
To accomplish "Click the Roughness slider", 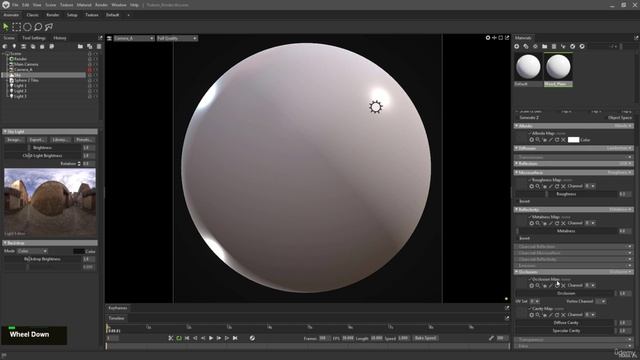I will [567, 194].
